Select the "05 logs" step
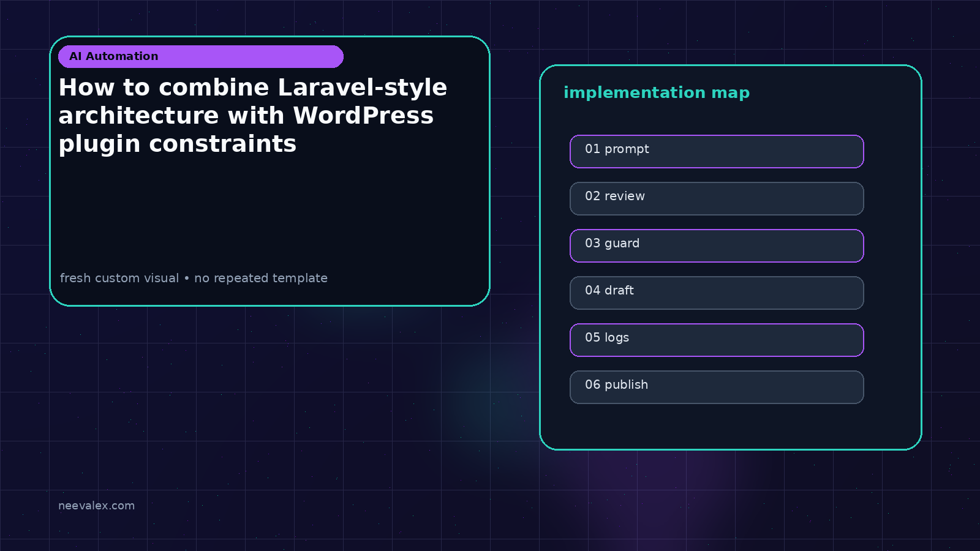The width and height of the screenshot is (980, 551). point(717,340)
